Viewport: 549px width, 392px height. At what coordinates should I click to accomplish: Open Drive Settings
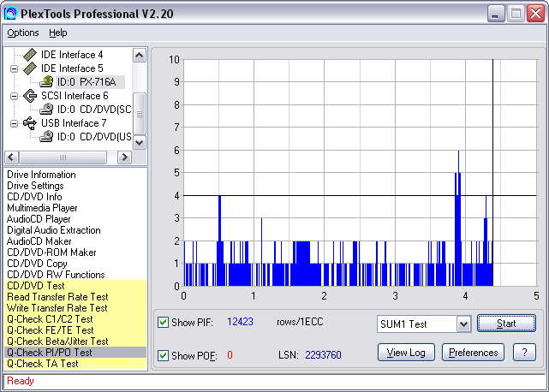(35, 186)
